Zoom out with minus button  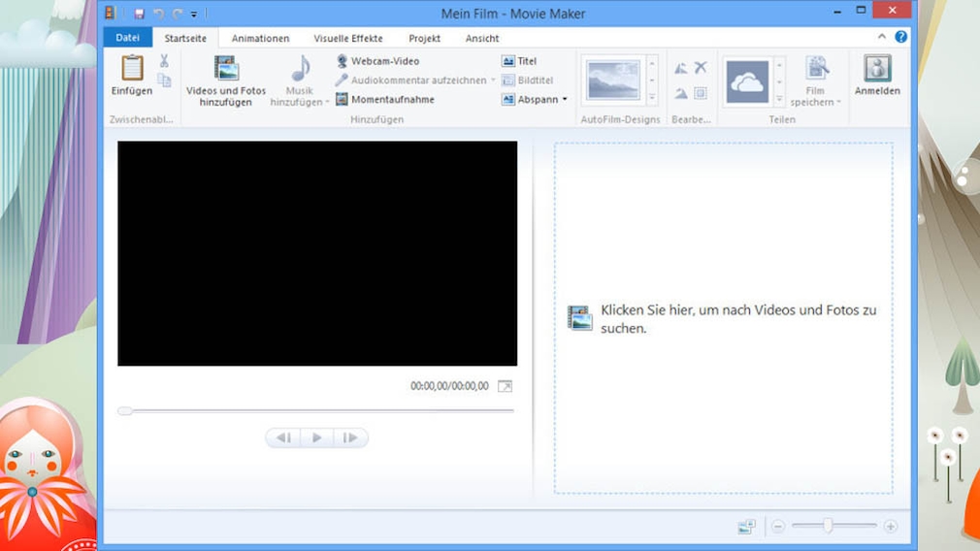pyautogui.click(x=777, y=527)
